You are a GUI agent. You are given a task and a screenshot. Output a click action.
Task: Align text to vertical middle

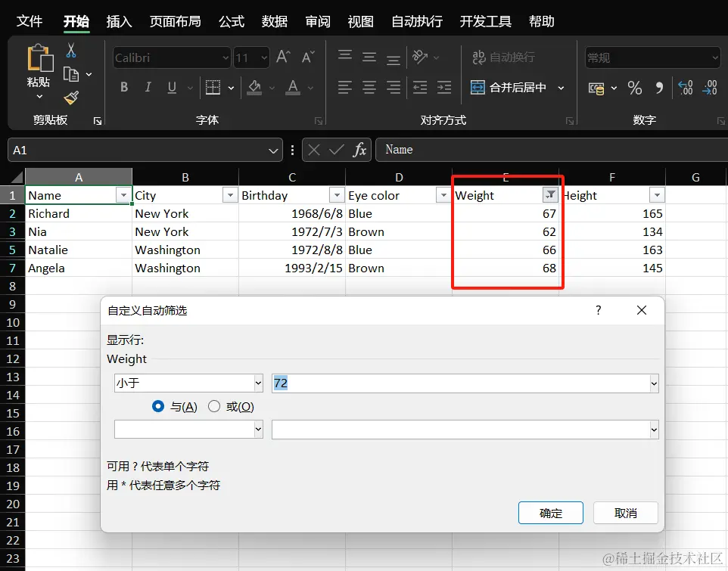coord(369,57)
